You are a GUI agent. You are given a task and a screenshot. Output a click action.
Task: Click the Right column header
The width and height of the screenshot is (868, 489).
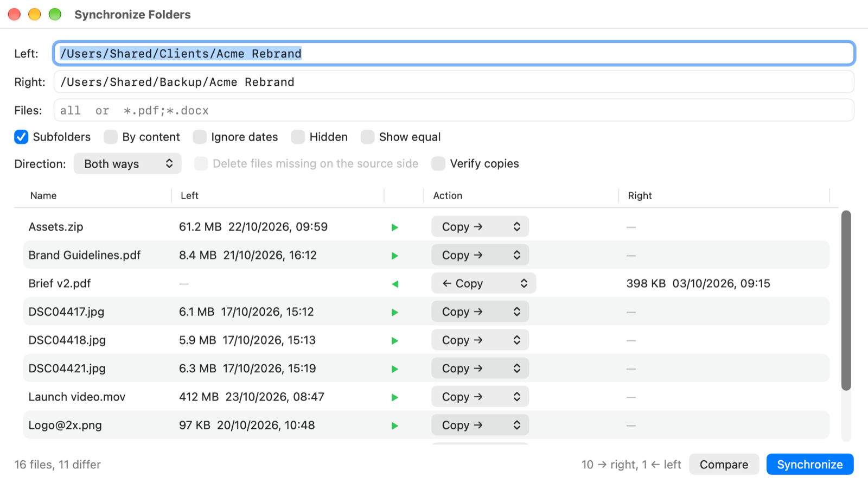click(x=640, y=195)
